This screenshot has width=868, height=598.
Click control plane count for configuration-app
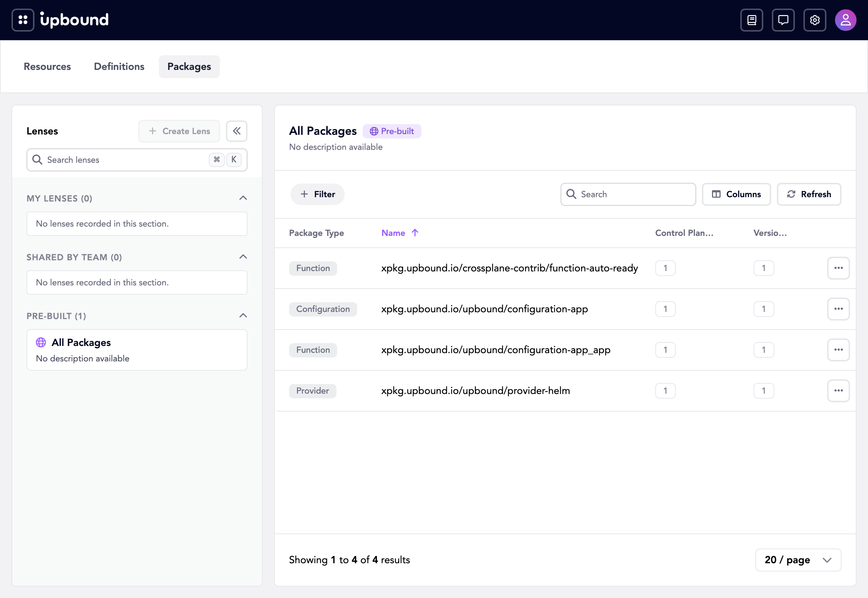(x=665, y=309)
